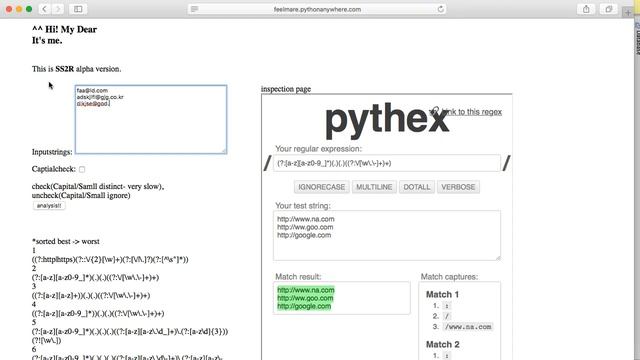Image resolution: width=640 pixels, height=360 pixels.
Task: Open the Share menu icon
Action: (586, 9)
